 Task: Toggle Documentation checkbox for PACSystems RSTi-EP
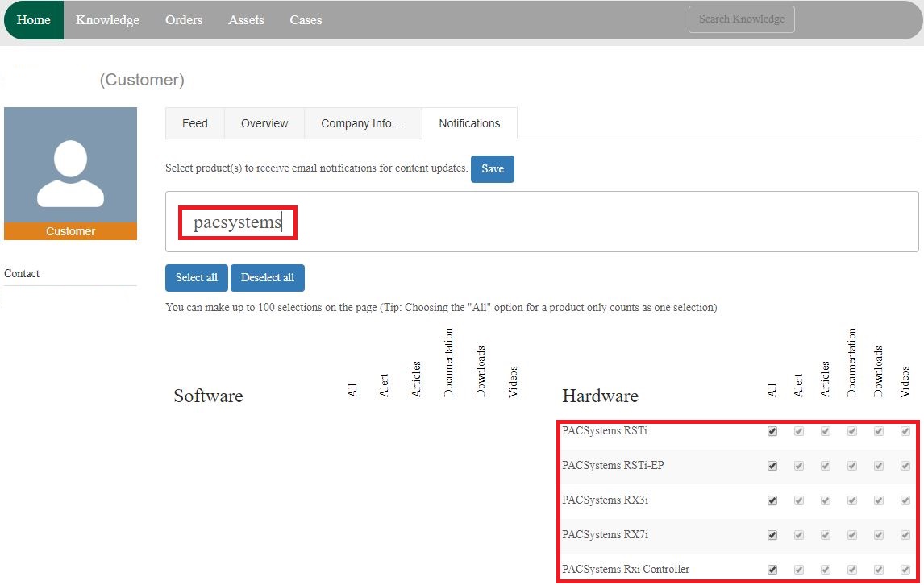852,466
